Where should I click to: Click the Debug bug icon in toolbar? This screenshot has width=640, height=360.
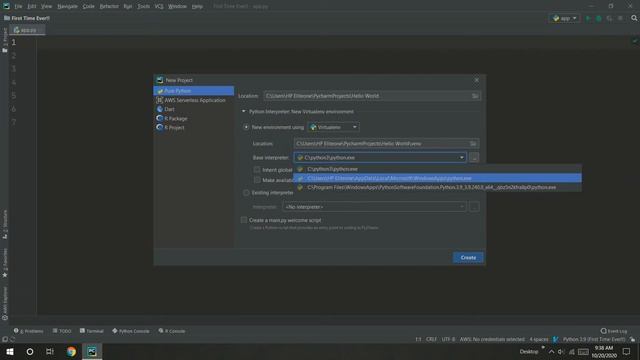(599, 18)
